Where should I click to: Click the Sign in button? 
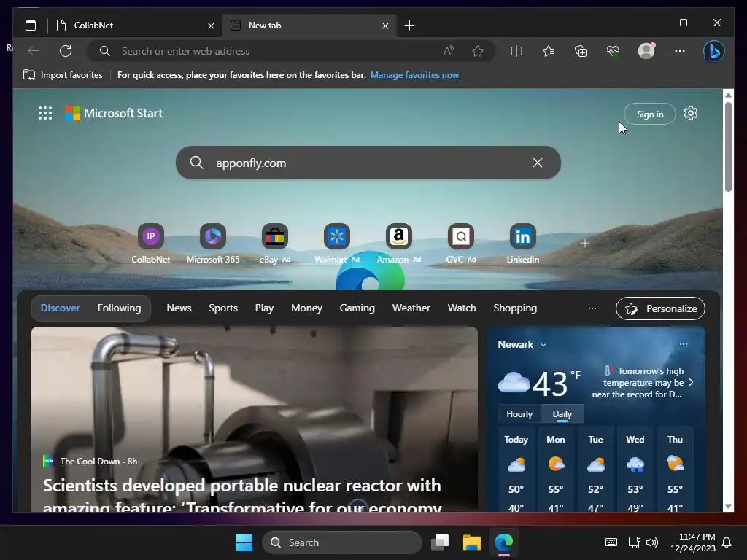pyautogui.click(x=650, y=114)
